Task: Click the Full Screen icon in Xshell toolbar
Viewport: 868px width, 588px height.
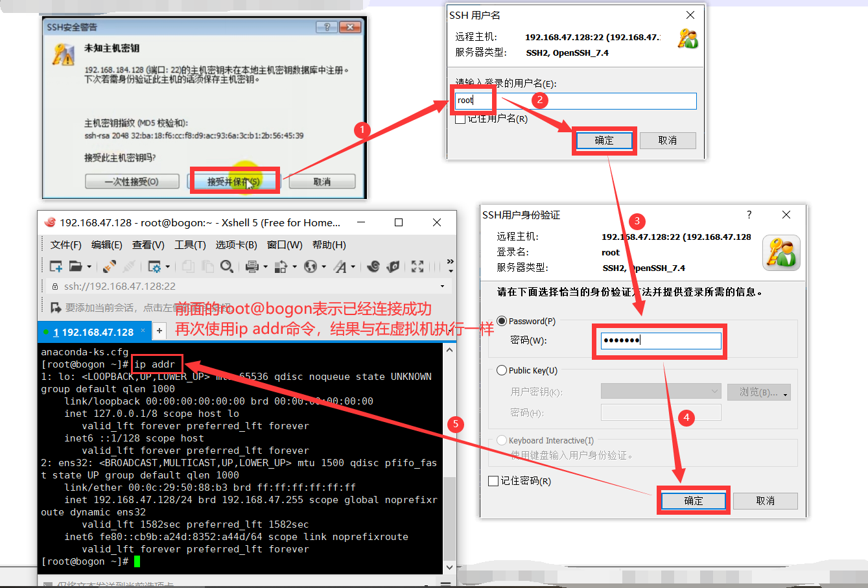Action: click(x=417, y=266)
